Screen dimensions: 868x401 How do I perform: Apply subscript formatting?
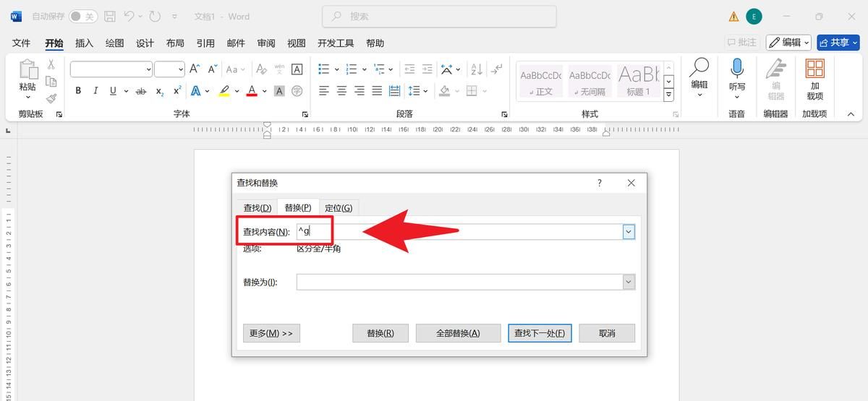pos(159,91)
